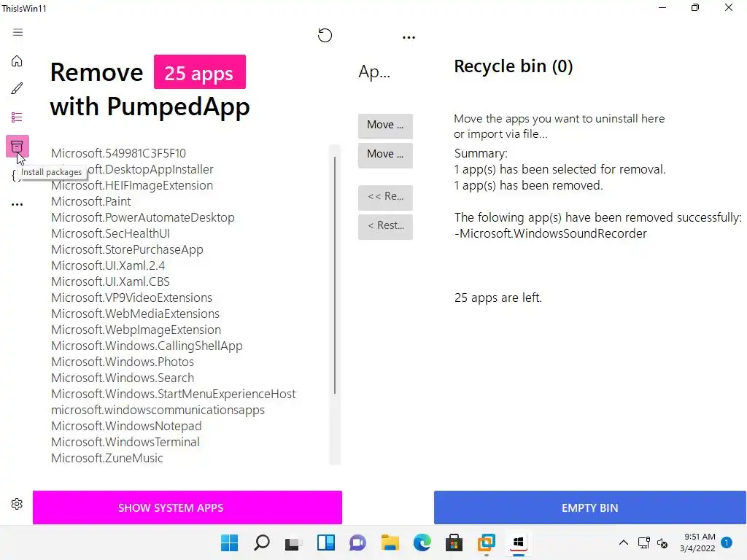Select Microsoft.549981C3F5F10 in list

[x=119, y=153]
